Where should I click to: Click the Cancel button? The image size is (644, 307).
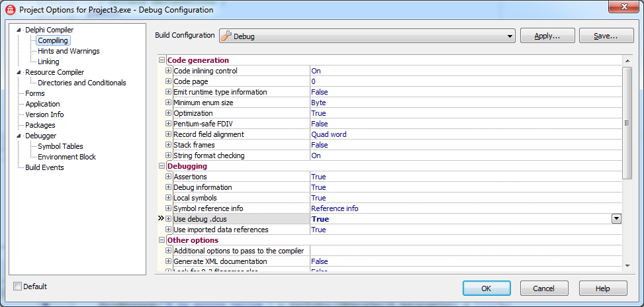(x=544, y=288)
